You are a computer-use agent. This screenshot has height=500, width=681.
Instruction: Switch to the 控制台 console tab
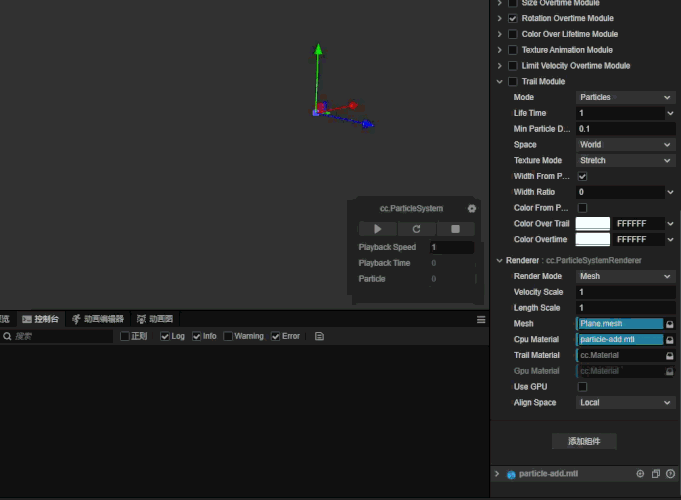pos(40,319)
